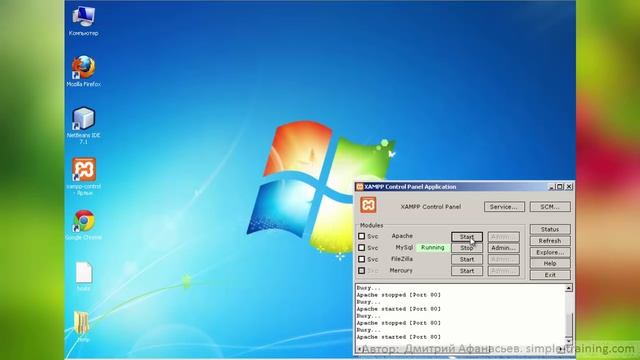Click Exit in the XAMPP panel
Viewport: 640px width, 360px height.
[550, 275]
